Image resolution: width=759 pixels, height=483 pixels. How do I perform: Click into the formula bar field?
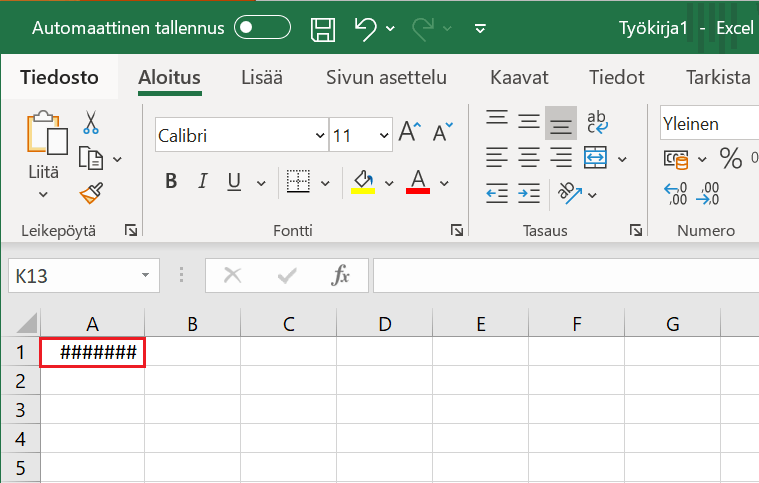(x=566, y=275)
